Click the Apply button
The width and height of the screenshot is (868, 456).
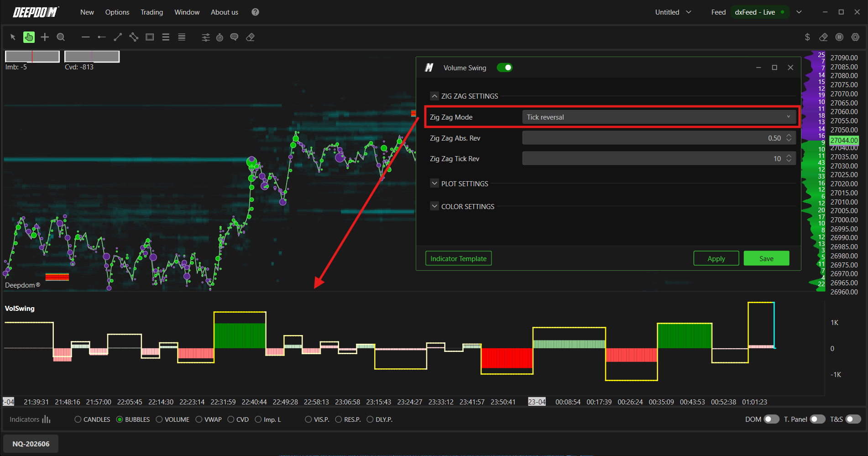click(716, 258)
